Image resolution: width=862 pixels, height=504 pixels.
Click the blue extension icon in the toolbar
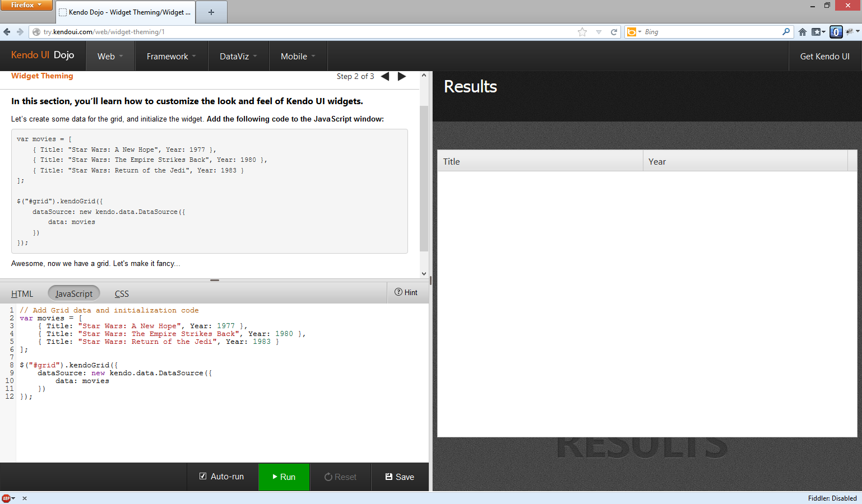click(836, 32)
